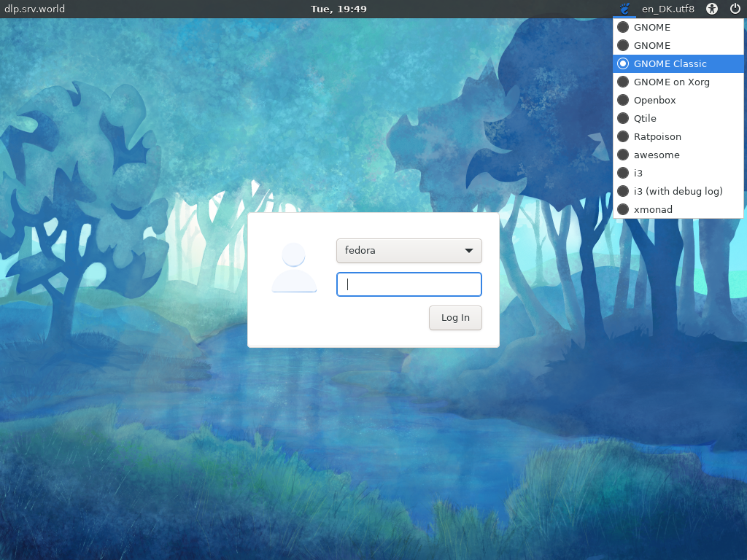Pick the Qtile session option
The height and width of the screenshot is (560, 747).
click(646, 118)
